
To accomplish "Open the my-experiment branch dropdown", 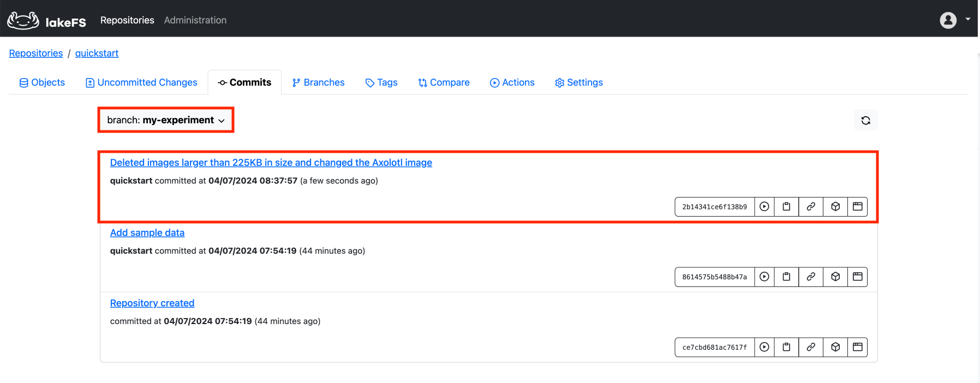I will (166, 120).
